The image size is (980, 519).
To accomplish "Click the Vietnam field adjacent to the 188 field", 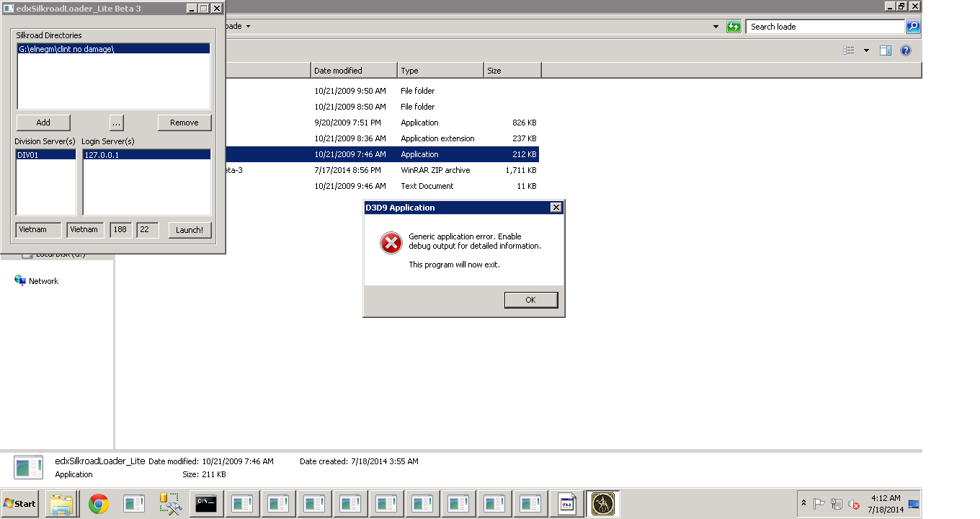I will [x=85, y=230].
